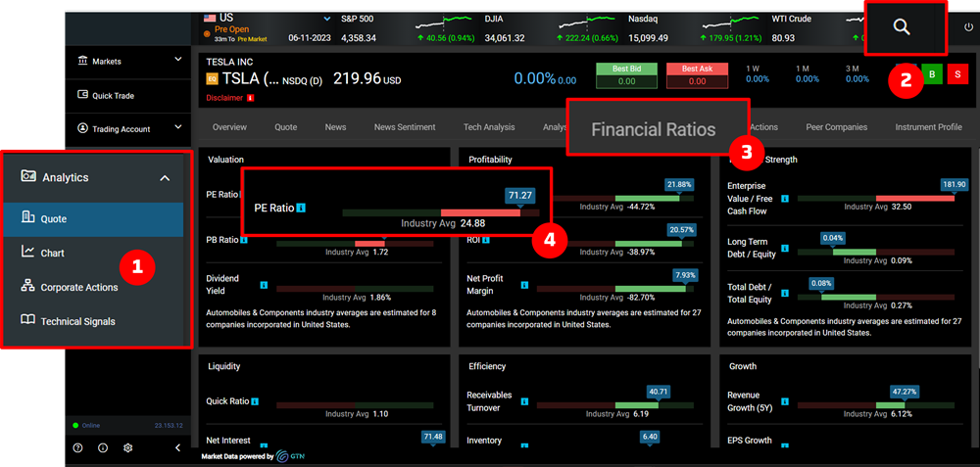Click Long Term Debt / Equity info icon
980x467 pixels.
[x=785, y=248]
